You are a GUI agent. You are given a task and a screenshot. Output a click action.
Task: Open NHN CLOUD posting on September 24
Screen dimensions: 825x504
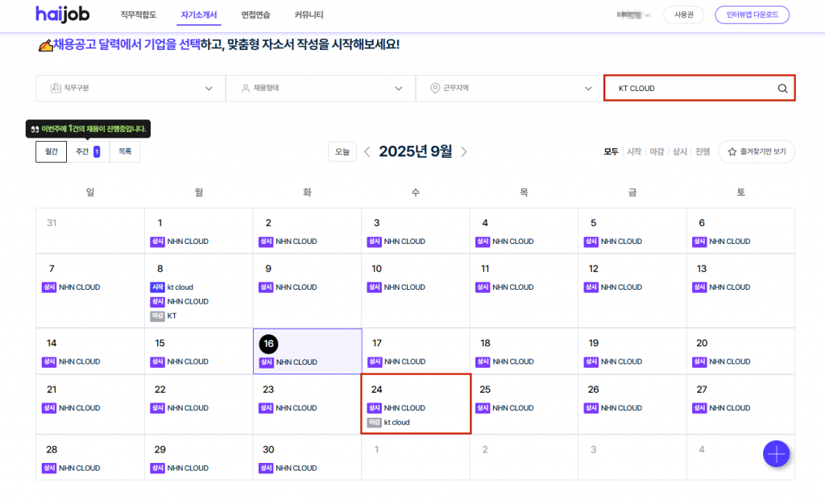click(x=404, y=408)
